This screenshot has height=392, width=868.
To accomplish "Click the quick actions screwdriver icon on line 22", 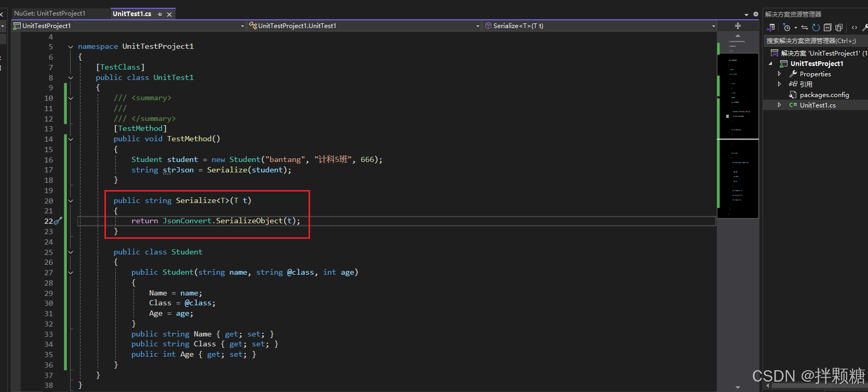I will pos(58,221).
